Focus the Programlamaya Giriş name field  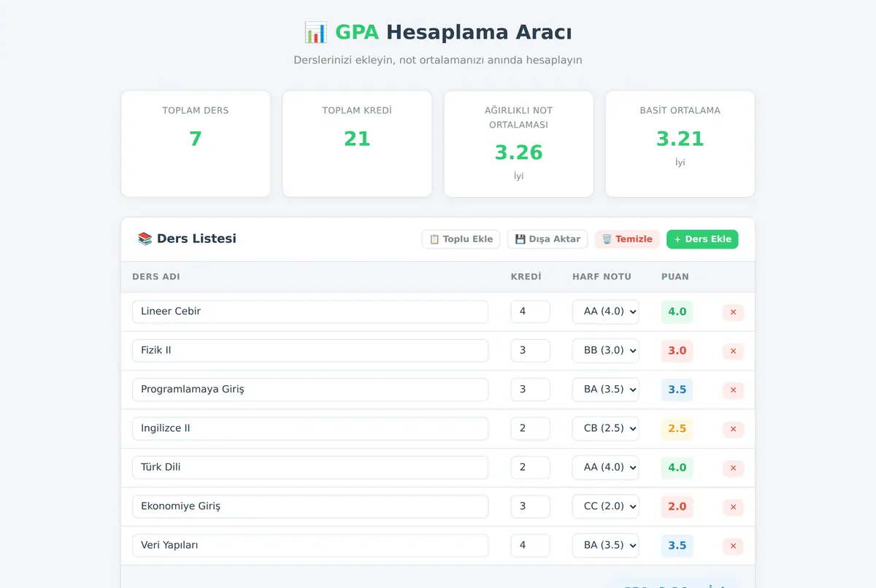tap(310, 390)
